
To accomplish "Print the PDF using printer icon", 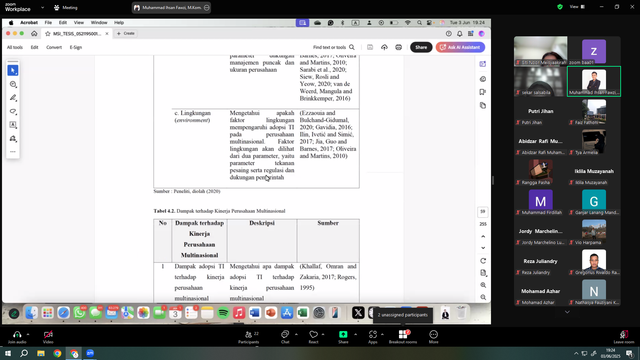I will 398,47.
